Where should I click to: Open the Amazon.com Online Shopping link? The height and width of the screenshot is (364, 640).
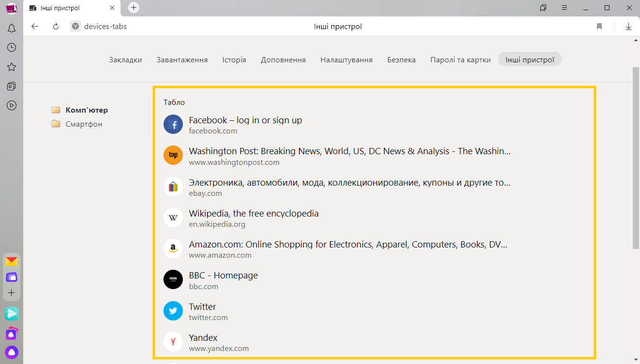tap(348, 245)
